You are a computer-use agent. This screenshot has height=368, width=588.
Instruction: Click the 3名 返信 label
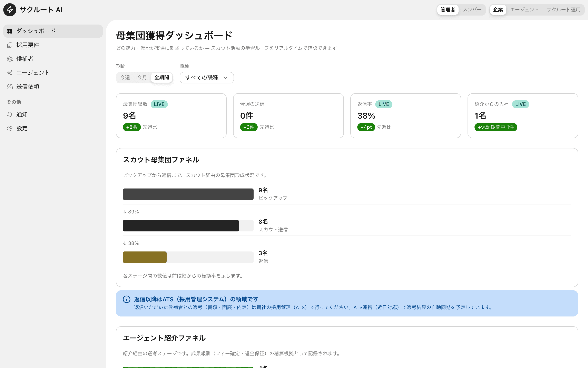tap(263, 257)
